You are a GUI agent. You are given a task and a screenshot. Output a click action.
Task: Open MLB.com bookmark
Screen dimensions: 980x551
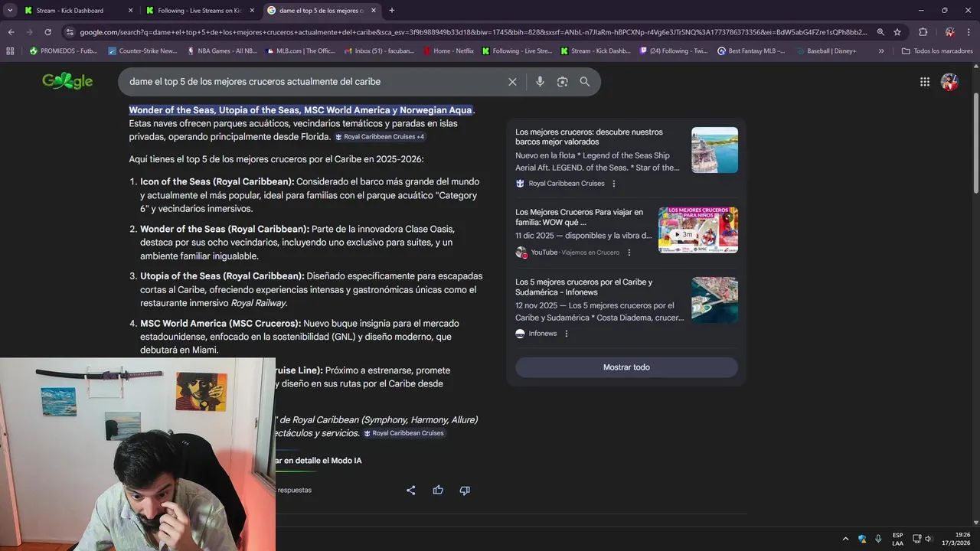pos(300,51)
